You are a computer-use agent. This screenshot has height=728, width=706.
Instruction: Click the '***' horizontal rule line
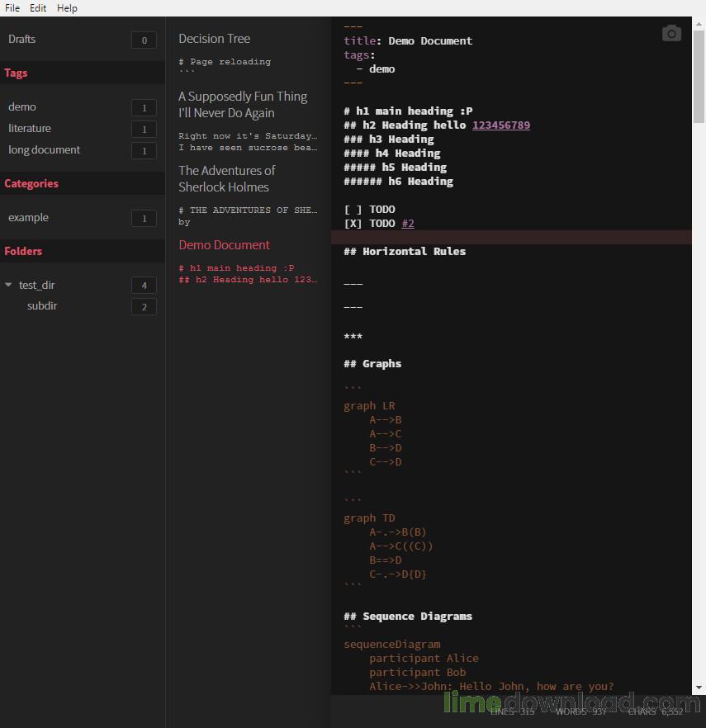(x=353, y=337)
